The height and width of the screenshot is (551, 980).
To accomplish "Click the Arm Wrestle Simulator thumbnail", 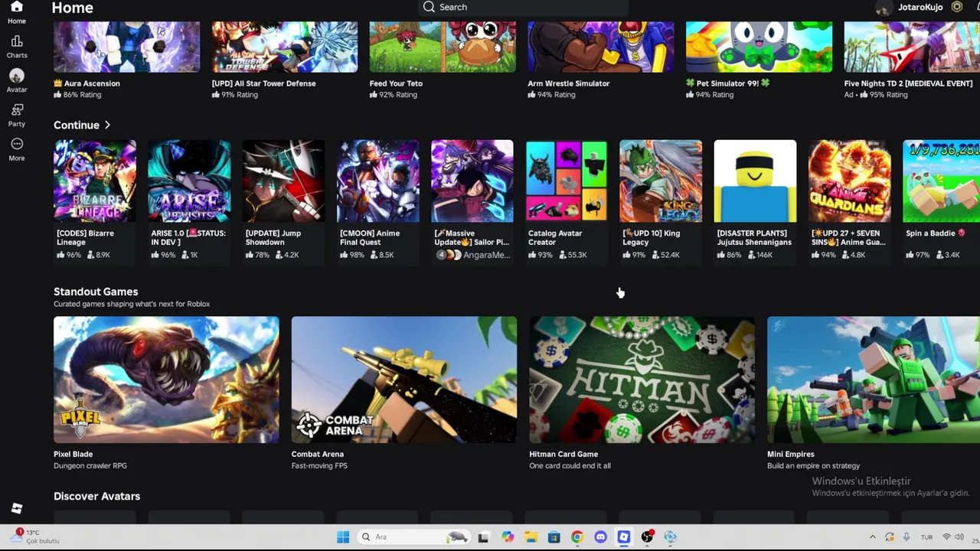I will [601, 47].
